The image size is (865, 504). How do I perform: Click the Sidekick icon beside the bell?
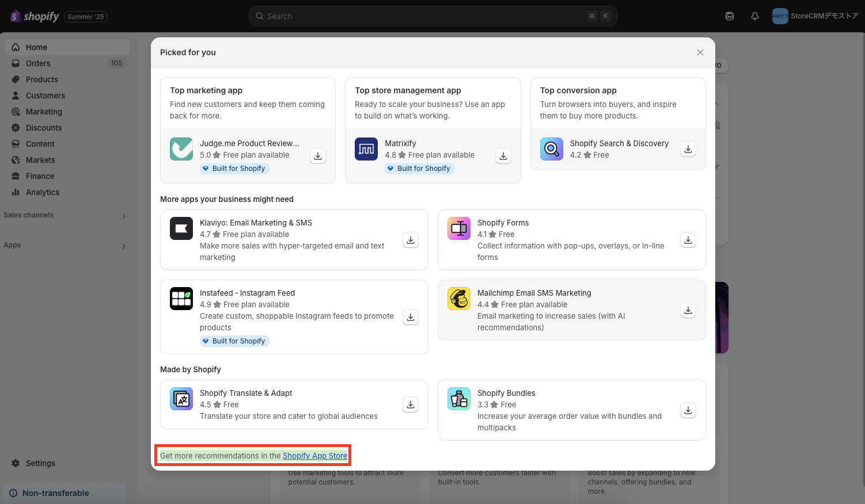click(x=730, y=16)
